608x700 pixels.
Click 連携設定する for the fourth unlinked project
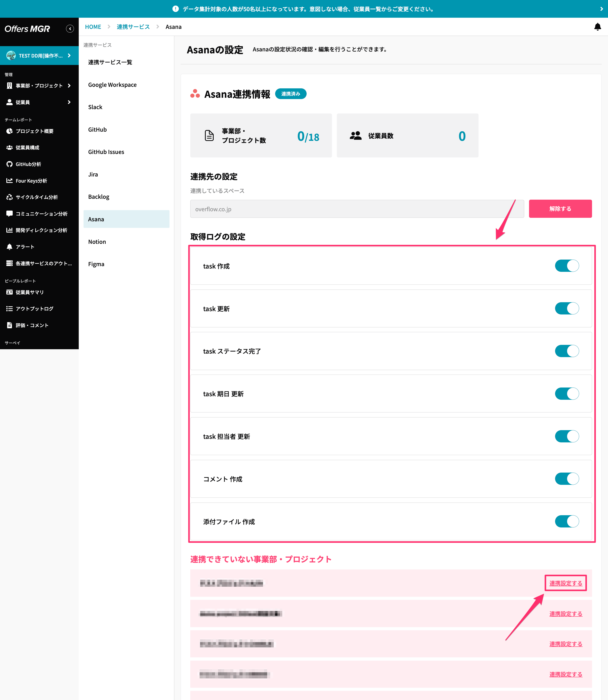(566, 674)
